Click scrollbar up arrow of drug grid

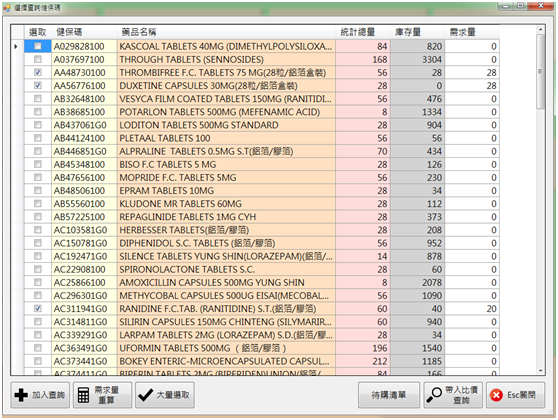click(541, 30)
